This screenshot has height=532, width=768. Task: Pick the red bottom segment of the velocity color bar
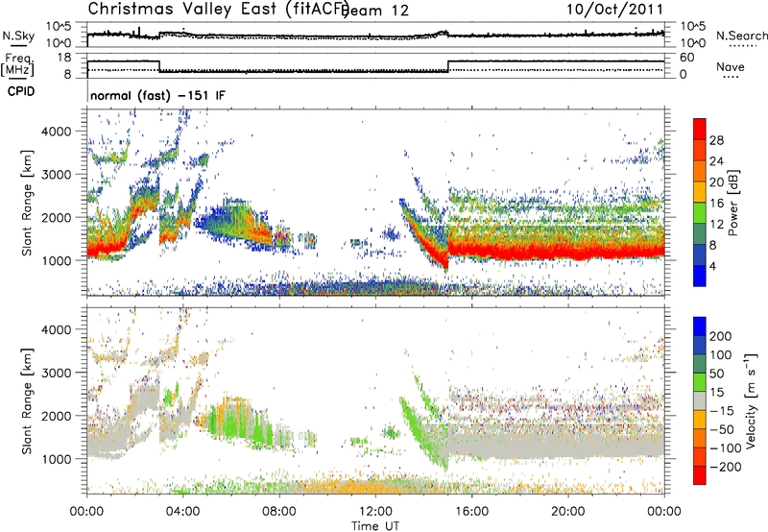point(700,475)
